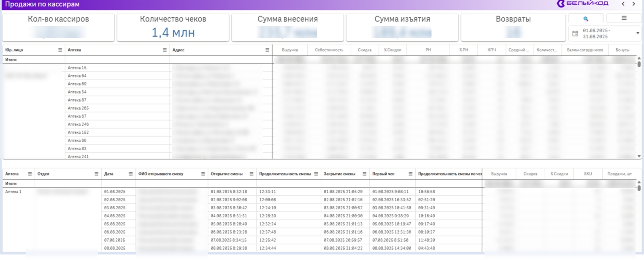Screen dimensions: 644x260
Task: Sort by Себестоимость column header
Action: [329, 50]
